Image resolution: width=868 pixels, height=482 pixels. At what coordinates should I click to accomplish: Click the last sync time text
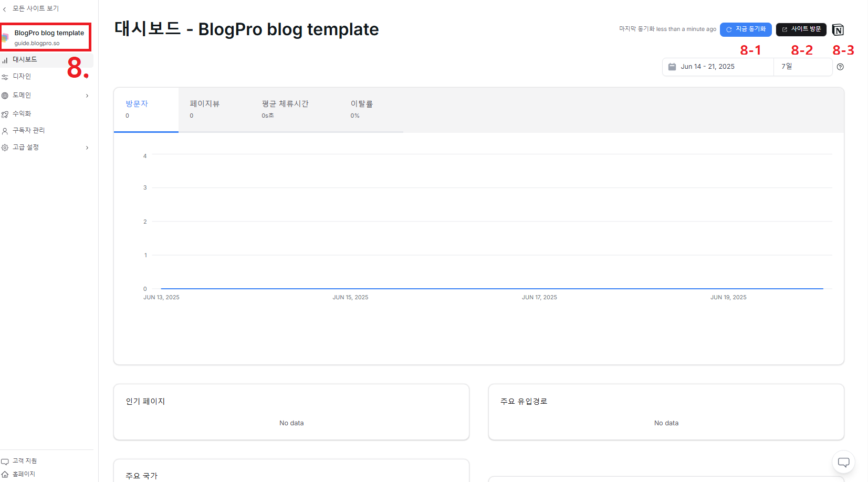pyautogui.click(x=667, y=29)
